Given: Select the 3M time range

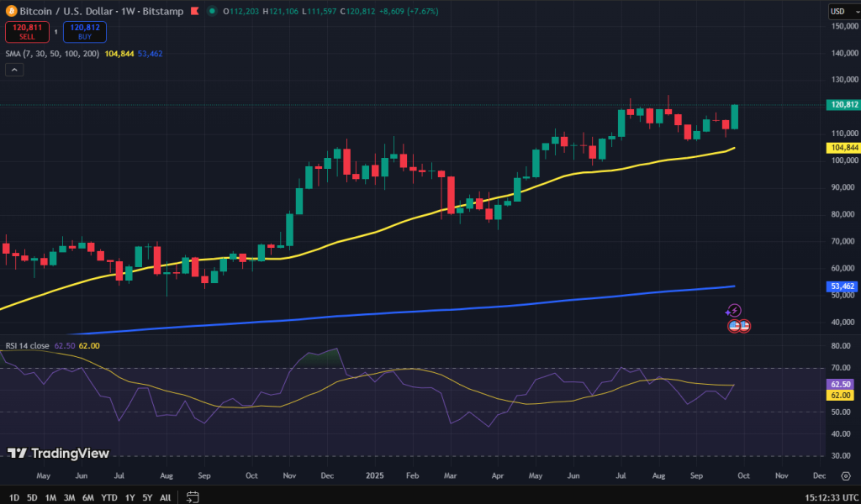Looking at the screenshot, I should [x=69, y=497].
